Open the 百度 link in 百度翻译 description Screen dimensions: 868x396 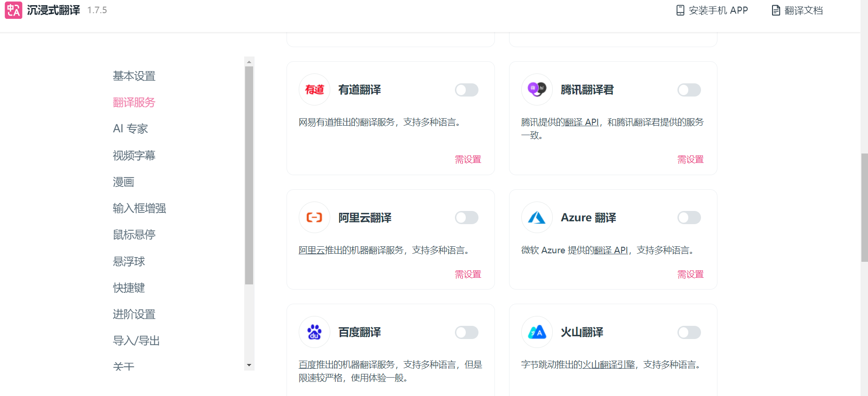(307, 365)
